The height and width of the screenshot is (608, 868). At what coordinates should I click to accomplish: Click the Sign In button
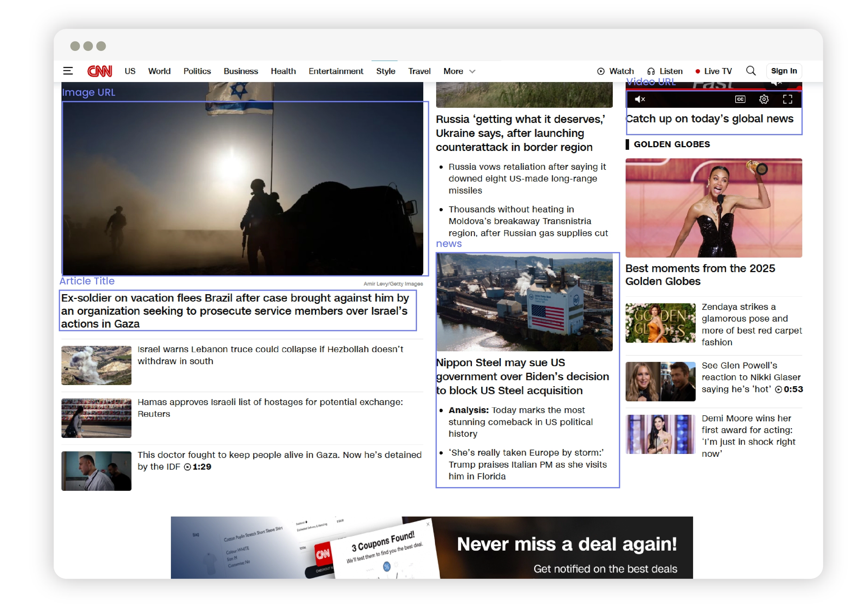pyautogui.click(x=784, y=71)
